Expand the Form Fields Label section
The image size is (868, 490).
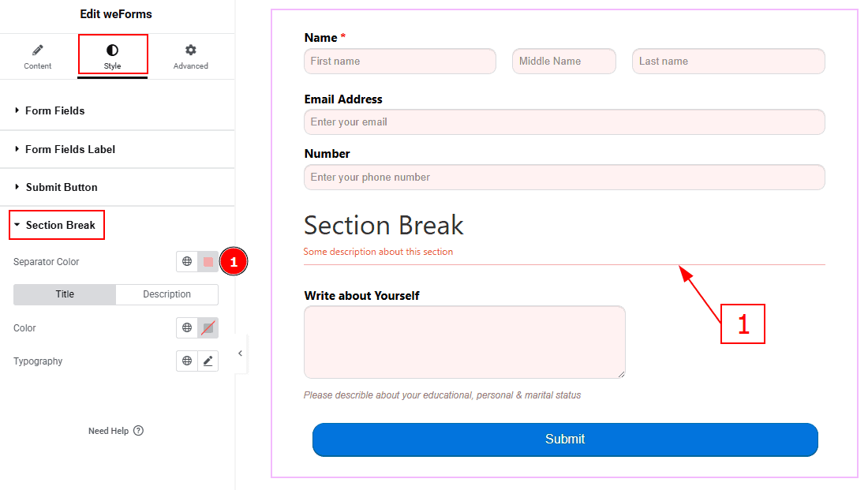[x=118, y=149]
